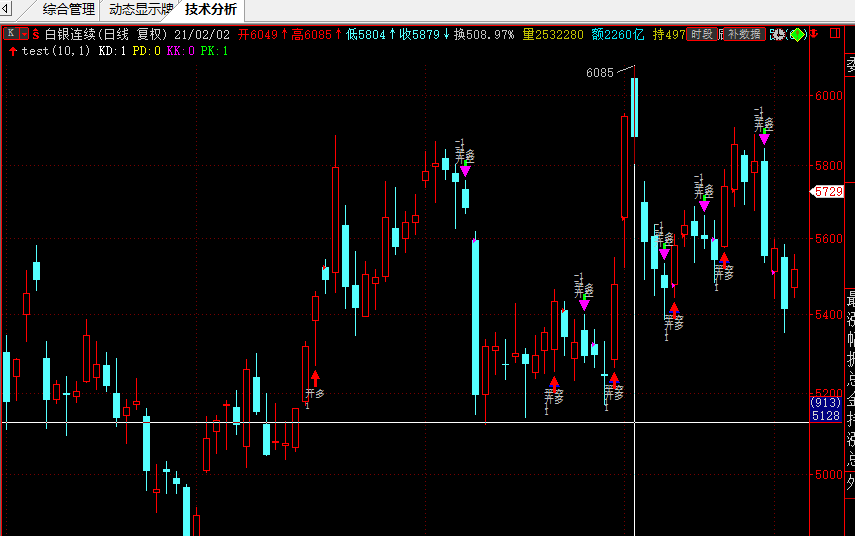Click the 5400 price axis label
This screenshot has height=536, width=855.
pos(829,315)
